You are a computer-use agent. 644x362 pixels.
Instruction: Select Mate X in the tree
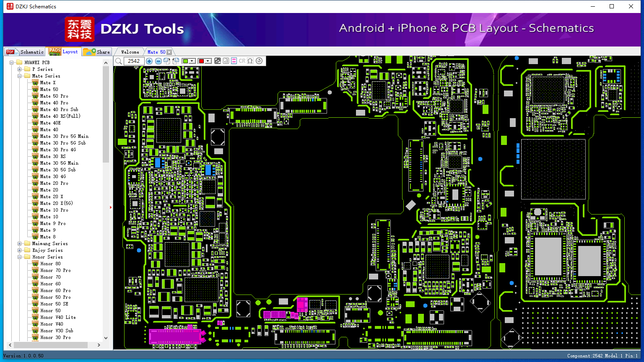tap(48, 83)
